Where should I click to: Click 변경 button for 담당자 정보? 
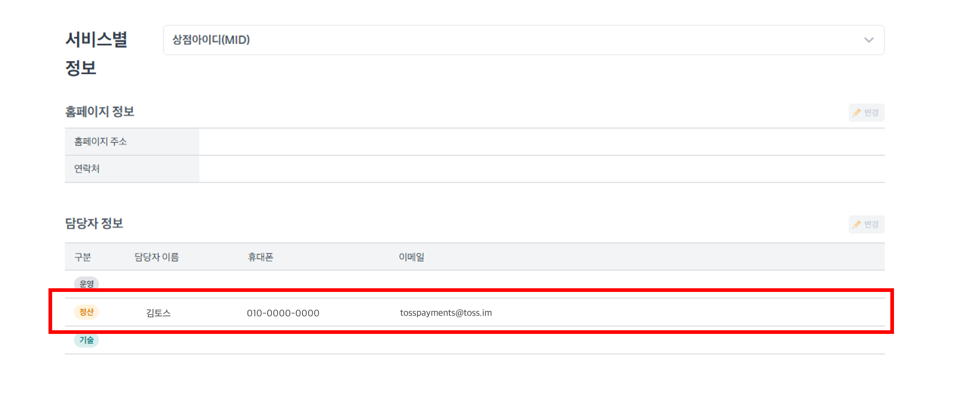871,224
